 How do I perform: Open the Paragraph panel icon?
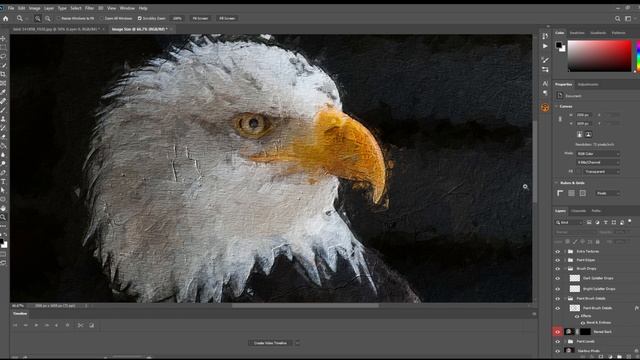point(545,93)
